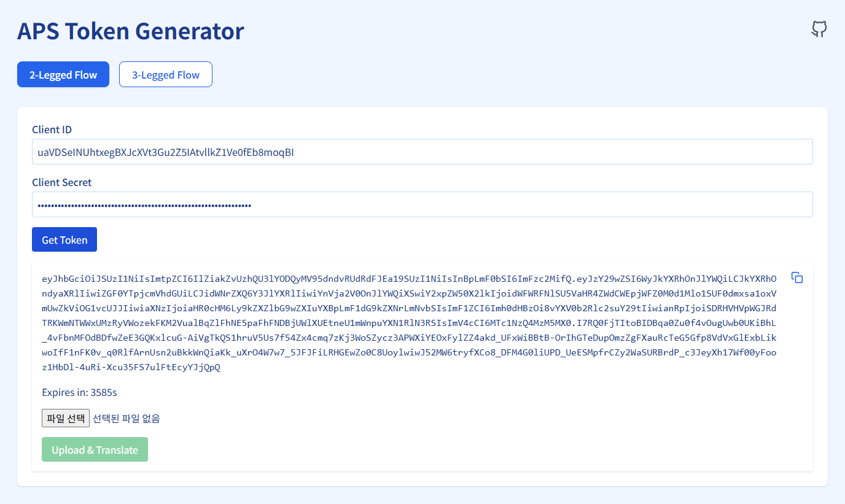
Task: Copy the generated token using copy icon
Action: (797, 277)
